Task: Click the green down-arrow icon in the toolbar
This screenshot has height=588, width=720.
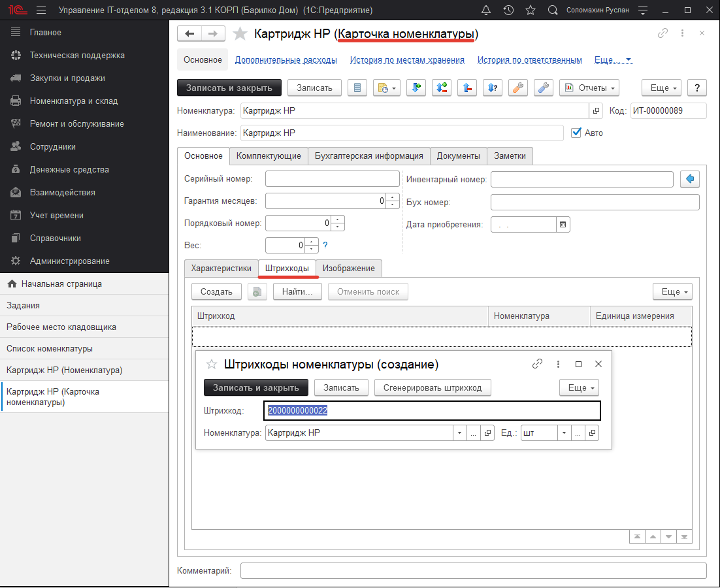Action: click(x=416, y=88)
